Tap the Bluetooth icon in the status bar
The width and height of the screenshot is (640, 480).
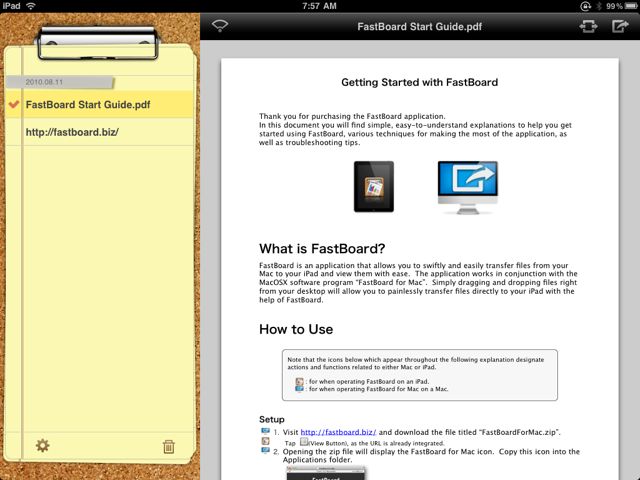click(x=599, y=6)
